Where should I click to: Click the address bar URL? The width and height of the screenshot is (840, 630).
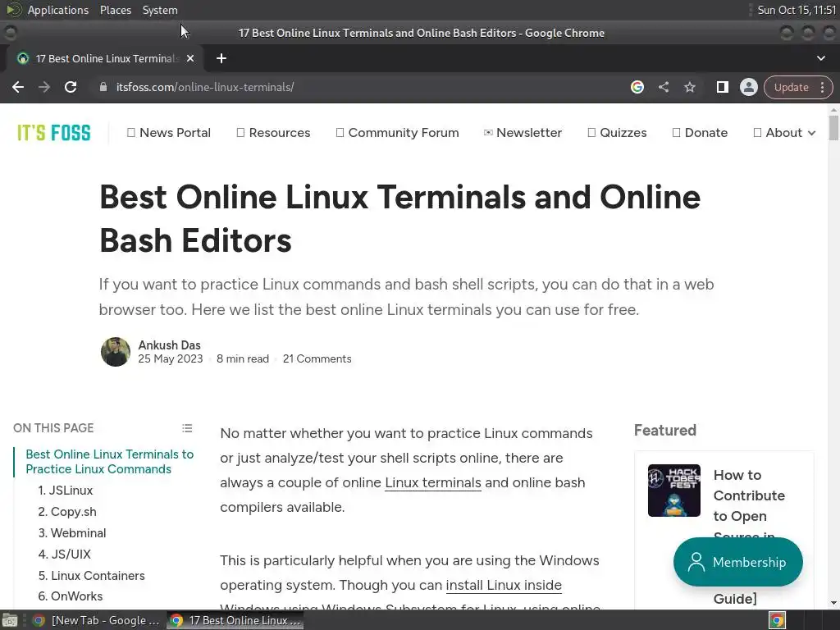click(x=205, y=87)
